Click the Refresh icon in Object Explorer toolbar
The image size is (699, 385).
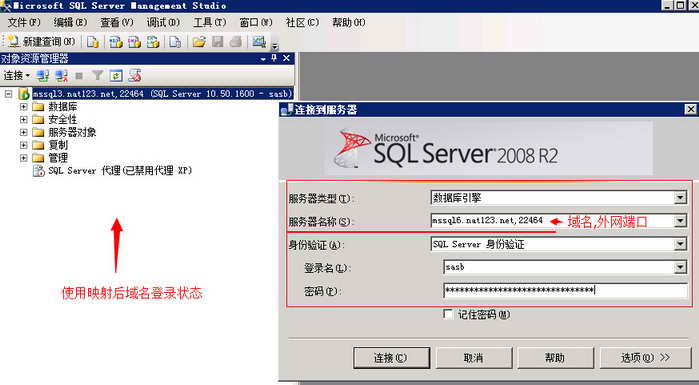(116, 76)
